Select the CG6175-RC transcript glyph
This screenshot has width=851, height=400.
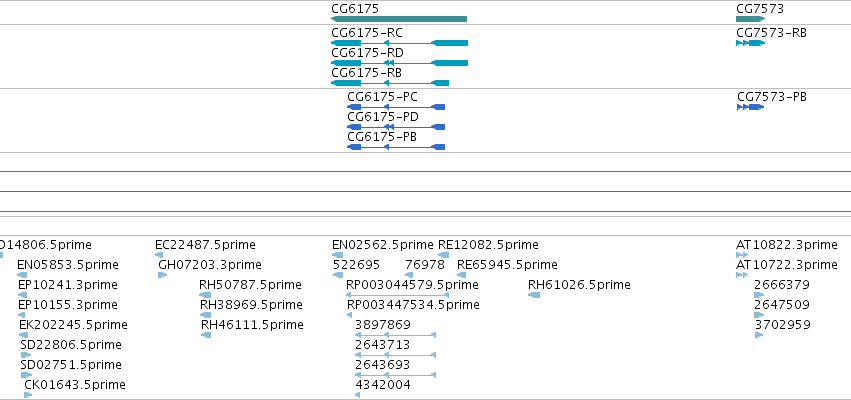tap(399, 43)
